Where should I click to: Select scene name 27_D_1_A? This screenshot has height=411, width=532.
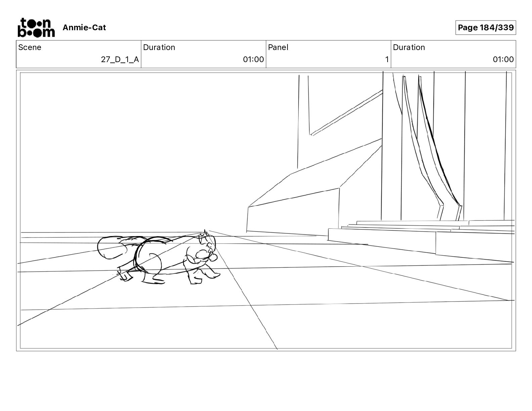pos(120,59)
